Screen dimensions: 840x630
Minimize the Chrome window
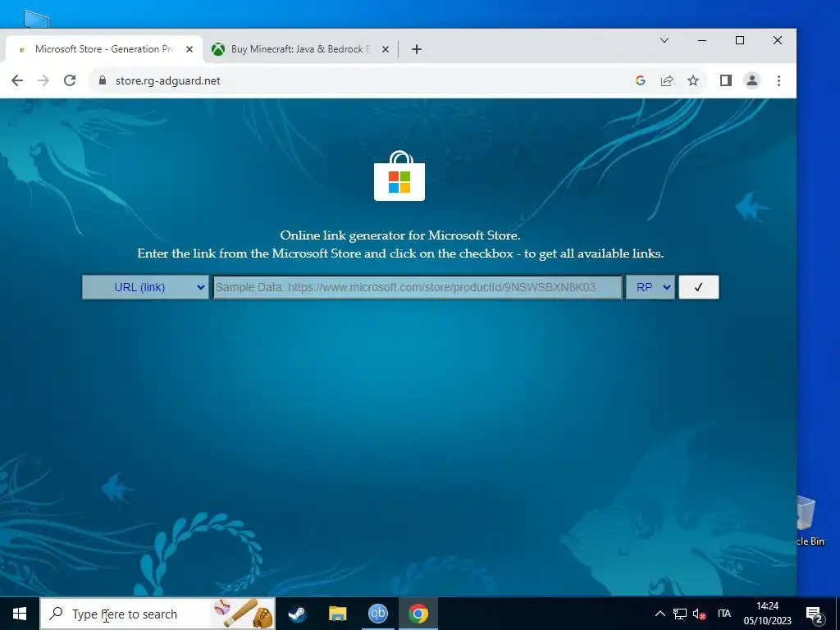(702, 40)
